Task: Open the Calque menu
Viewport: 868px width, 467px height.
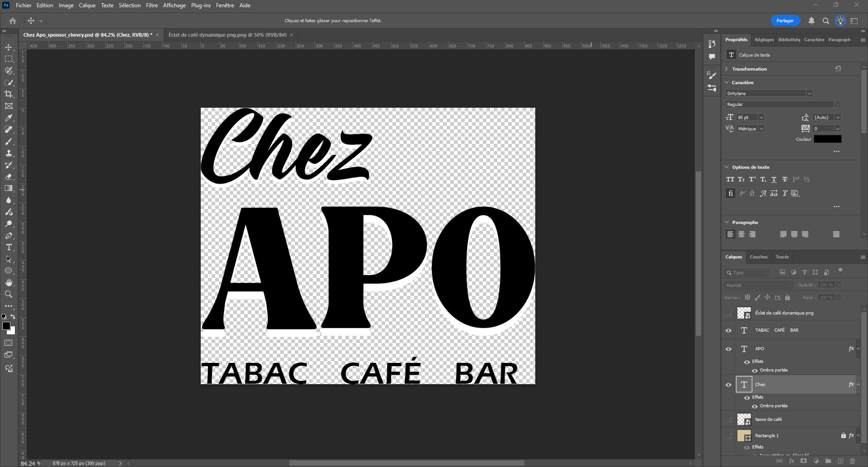Action: tap(87, 5)
